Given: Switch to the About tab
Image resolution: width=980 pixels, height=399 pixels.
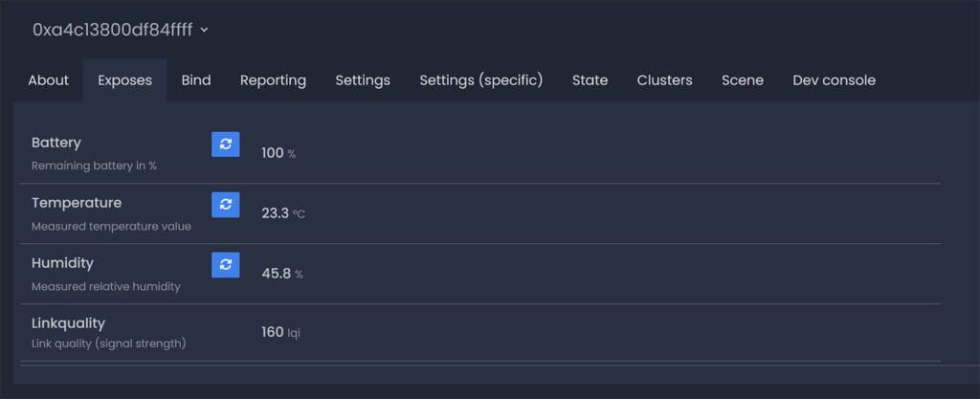Looking at the screenshot, I should coord(48,80).
